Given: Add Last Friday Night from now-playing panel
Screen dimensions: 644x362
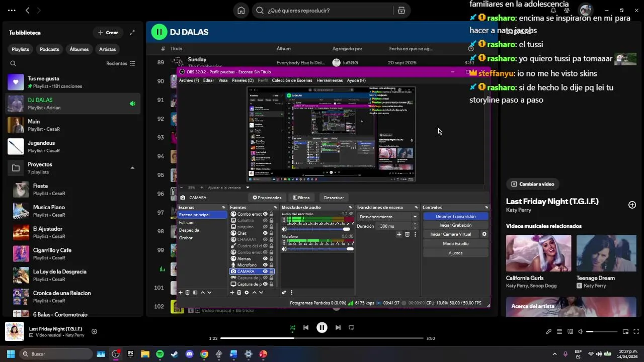Looking at the screenshot, I should [x=632, y=205].
